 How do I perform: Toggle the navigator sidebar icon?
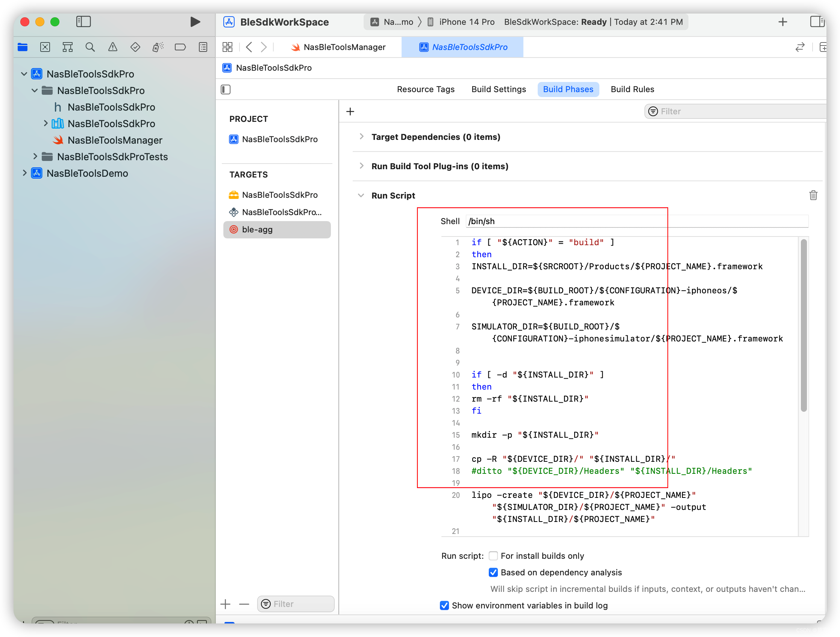click(x=83, y=22)
